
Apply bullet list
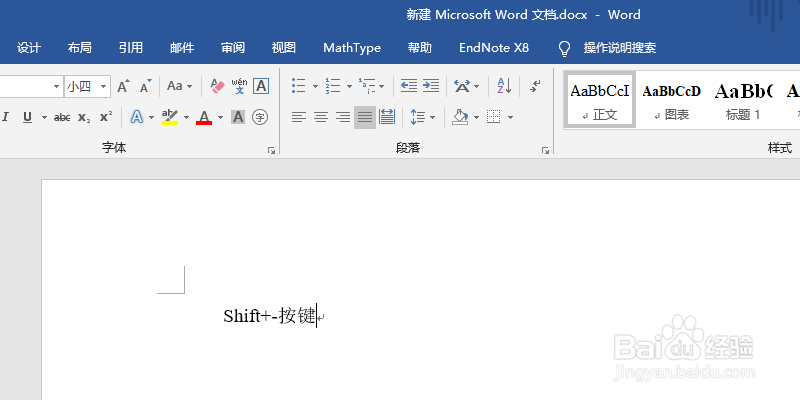tap(299, 86)
